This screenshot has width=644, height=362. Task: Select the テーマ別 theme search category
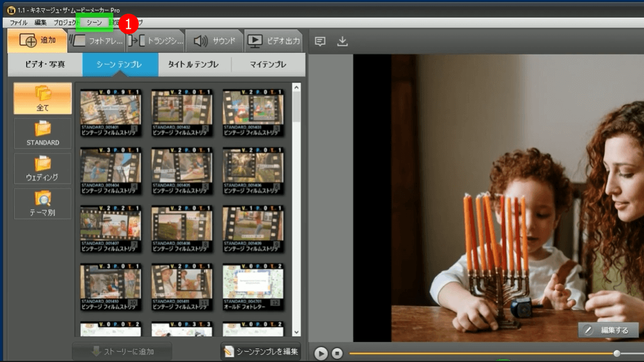(43, 203)
